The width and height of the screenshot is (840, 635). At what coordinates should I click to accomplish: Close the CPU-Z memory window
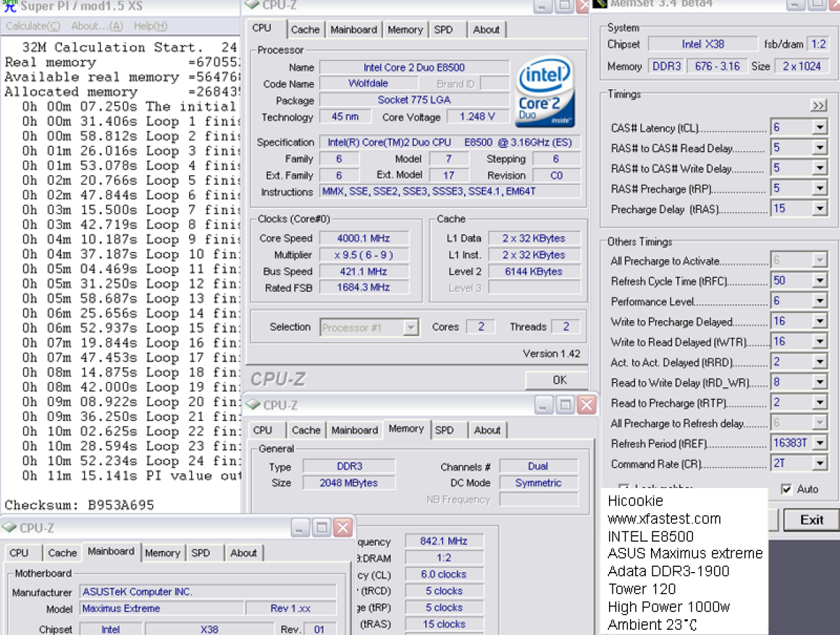587,405
